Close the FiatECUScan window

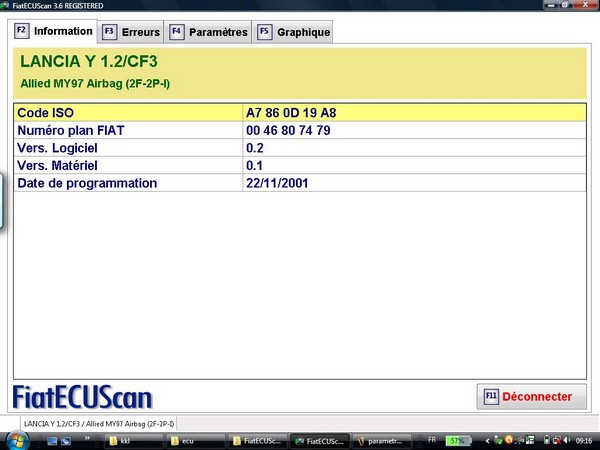click(585, 5)
